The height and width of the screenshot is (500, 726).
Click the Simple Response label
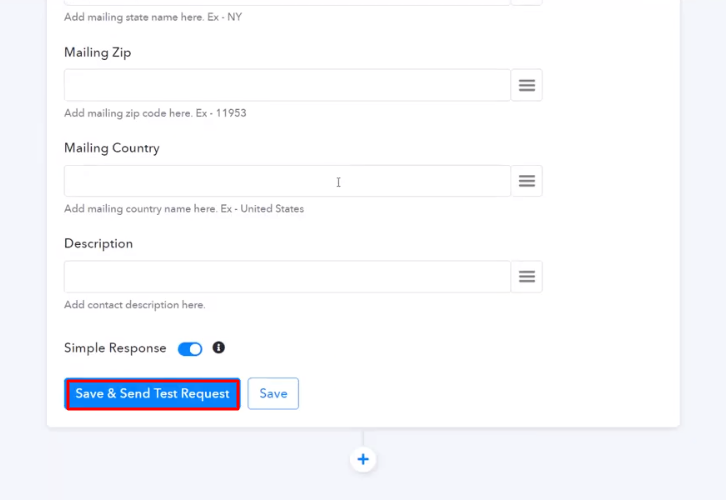click(115, 348)
